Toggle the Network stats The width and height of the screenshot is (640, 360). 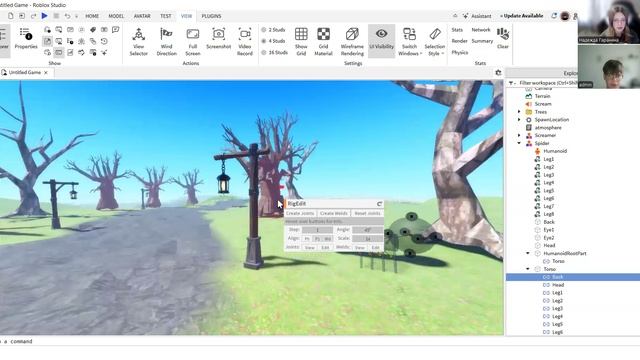[481, 30]
